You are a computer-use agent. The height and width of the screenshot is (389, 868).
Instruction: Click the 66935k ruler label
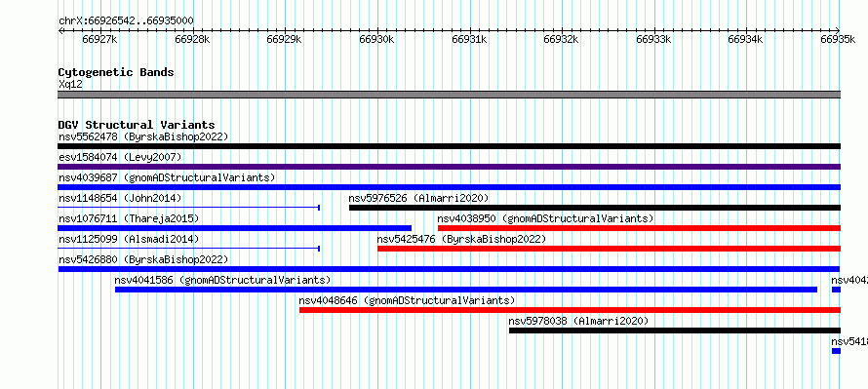tap(838, 39)
